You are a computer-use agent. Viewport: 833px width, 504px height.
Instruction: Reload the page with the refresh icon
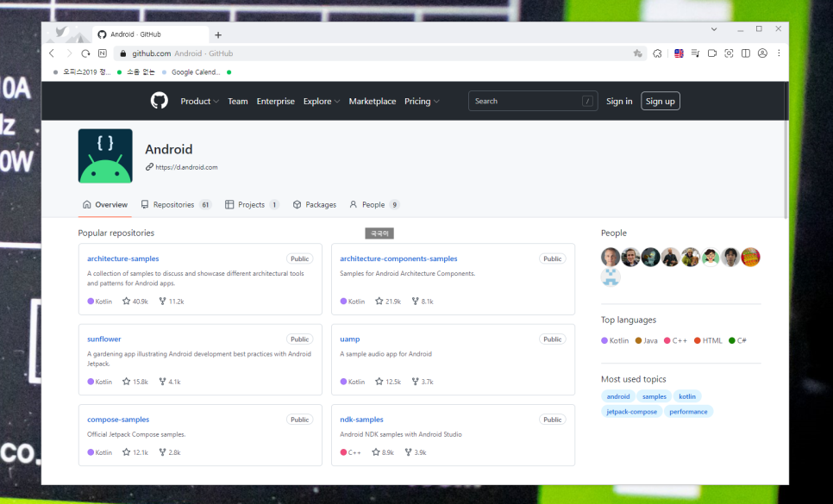tap(85, 53)
